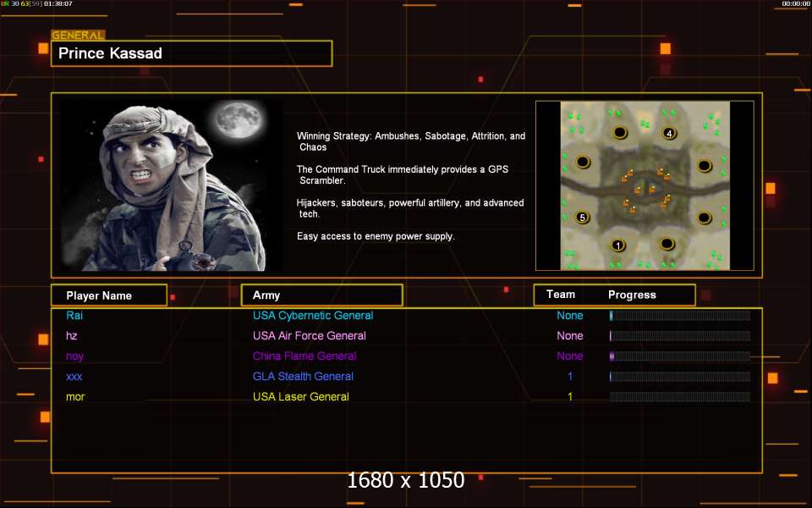Select player name hz
This screenshot has width=812, height=508.
coord(71,336)
